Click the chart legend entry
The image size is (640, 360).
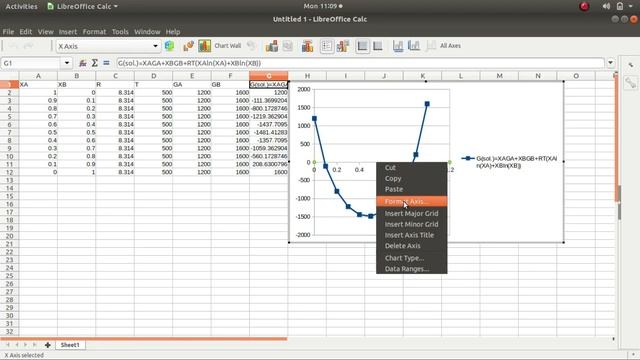click(x=509, y=162)
